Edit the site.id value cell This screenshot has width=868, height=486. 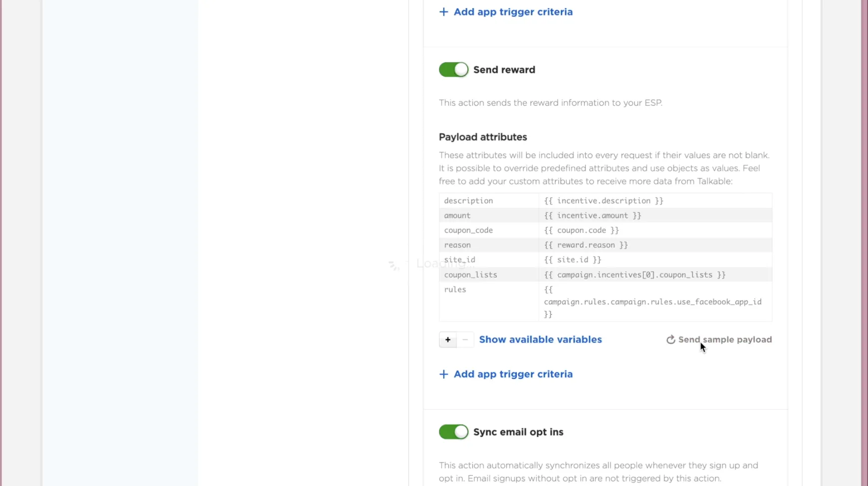[655, 260]
